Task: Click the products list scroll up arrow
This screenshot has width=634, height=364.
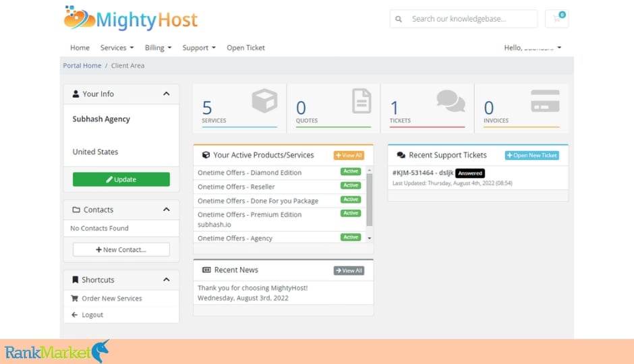Action: [x=369, y=171]
